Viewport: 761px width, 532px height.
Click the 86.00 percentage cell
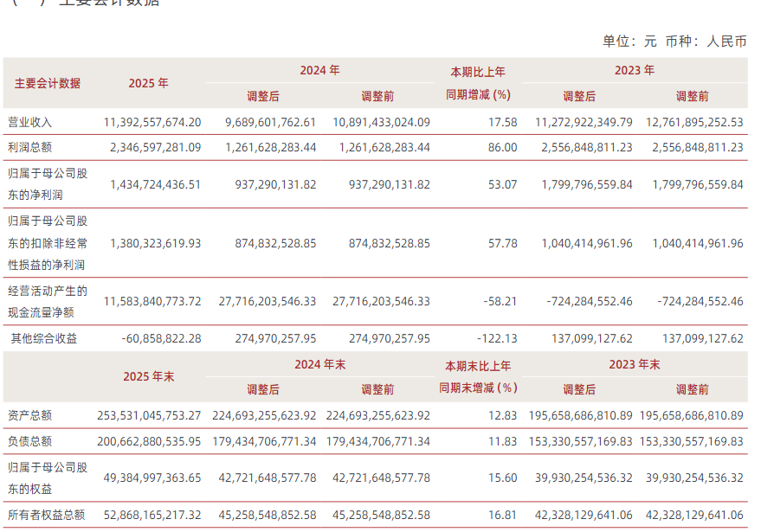[502, 148]
